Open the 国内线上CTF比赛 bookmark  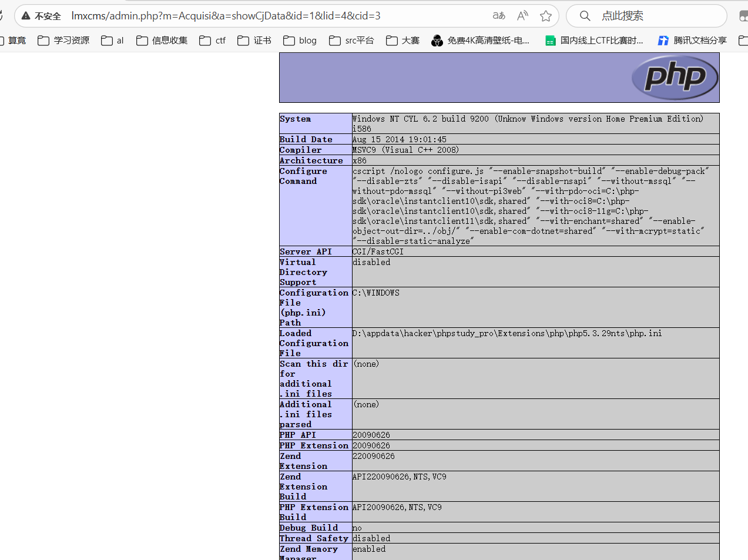(x=594, y=41)
